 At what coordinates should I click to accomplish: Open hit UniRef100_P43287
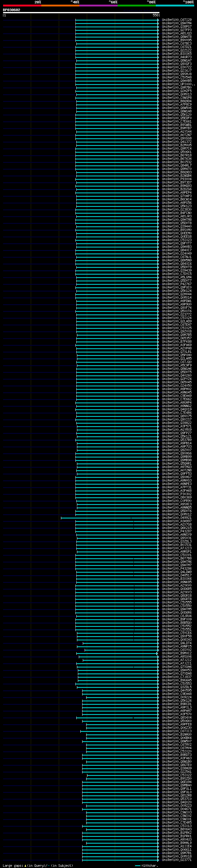click(177, 531)
